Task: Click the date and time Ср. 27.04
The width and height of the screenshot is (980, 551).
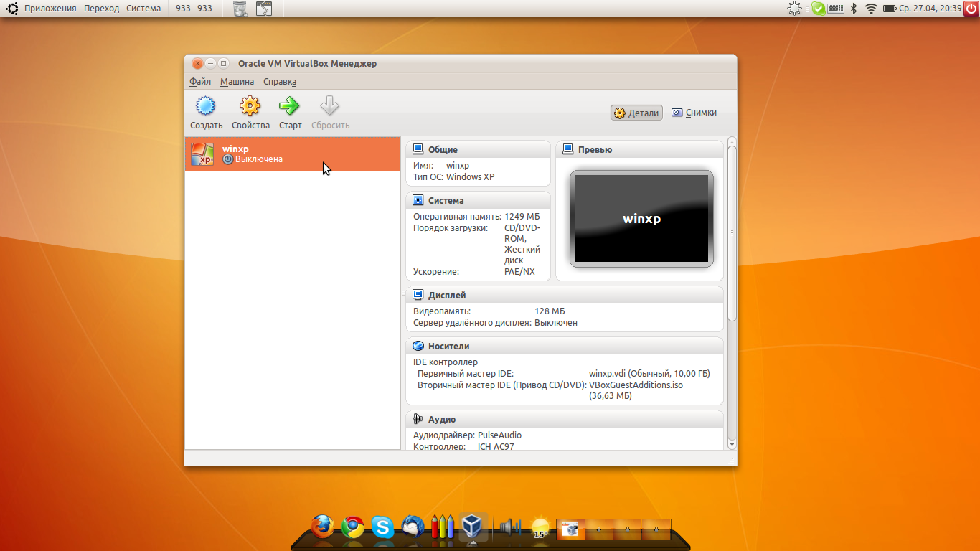Action: coord(930,9)
